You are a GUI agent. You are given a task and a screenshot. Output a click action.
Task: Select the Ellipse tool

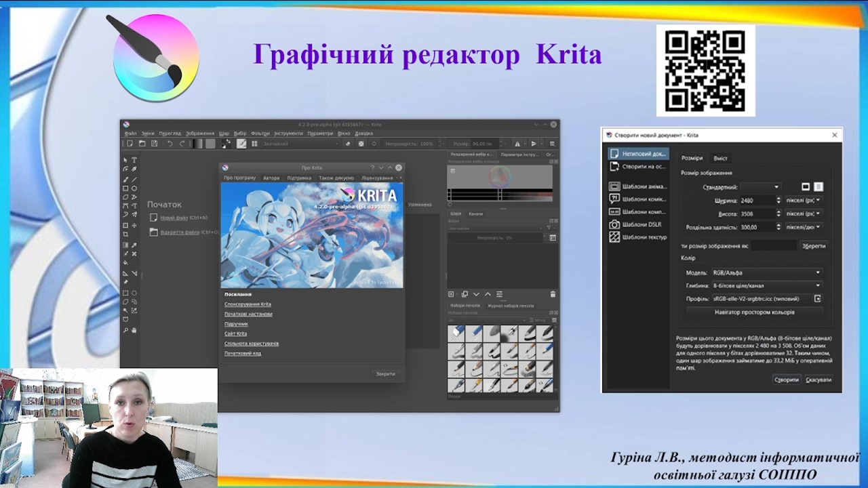pos(134,188)
